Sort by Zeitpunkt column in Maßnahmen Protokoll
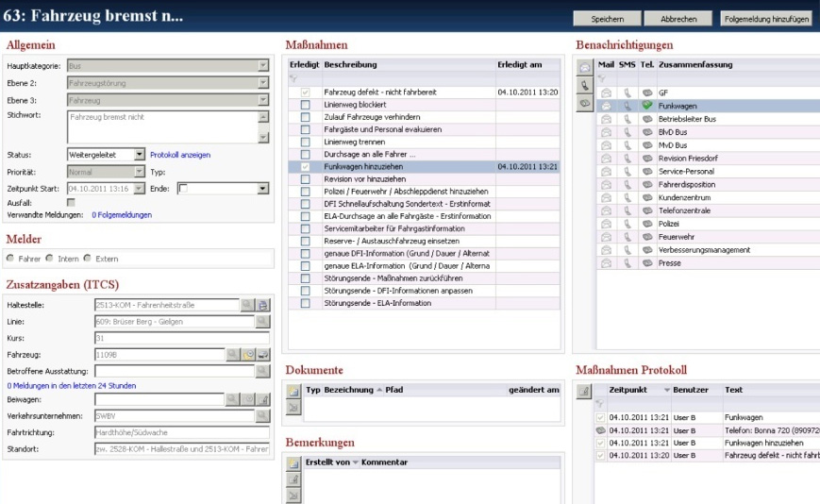 tap(639, 390)
